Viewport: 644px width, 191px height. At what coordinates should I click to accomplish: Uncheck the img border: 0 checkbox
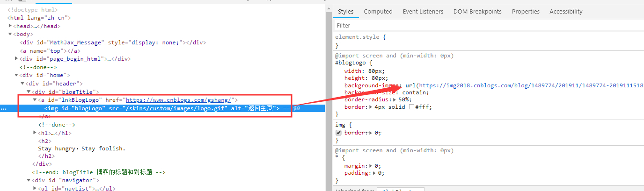[x=338, y=133]
